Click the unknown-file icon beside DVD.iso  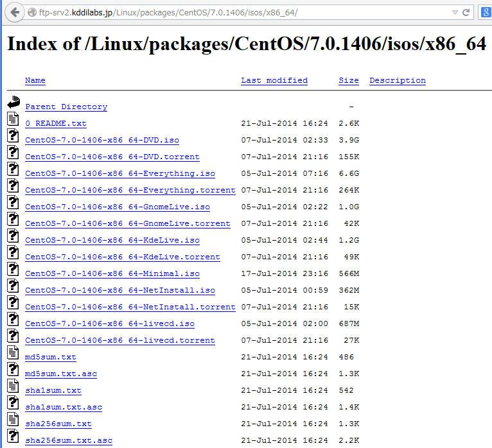pos(13,136)
